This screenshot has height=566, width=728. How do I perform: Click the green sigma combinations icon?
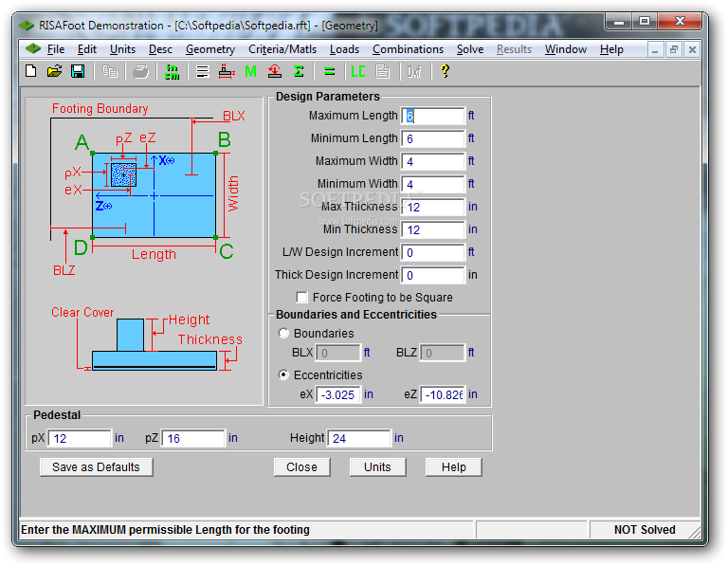pos(299,71)
